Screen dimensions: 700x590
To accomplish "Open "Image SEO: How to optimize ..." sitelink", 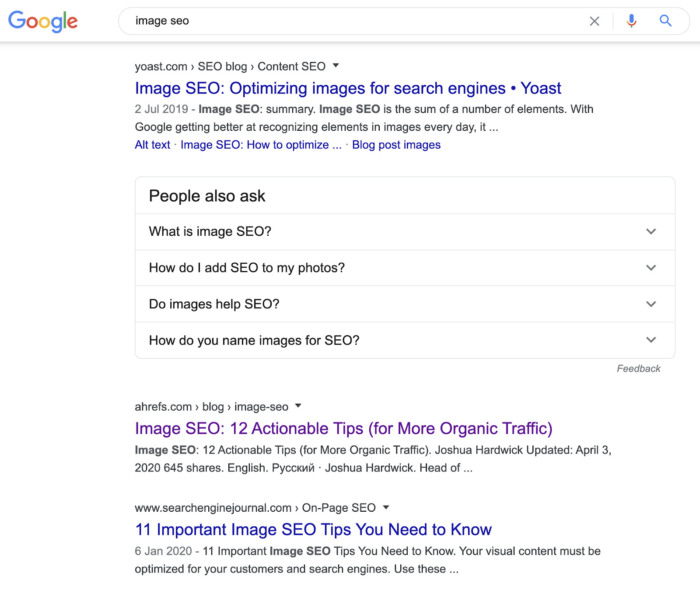I will pyautogui.click(x=261, y=145).
